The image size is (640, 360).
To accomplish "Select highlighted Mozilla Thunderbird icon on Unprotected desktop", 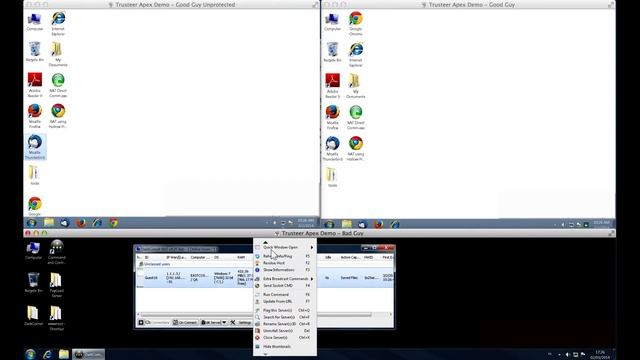I will point(35,147).
